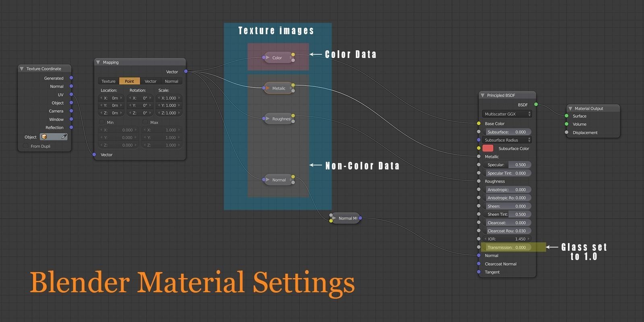Click the Sheen value slider

[507, 206]
